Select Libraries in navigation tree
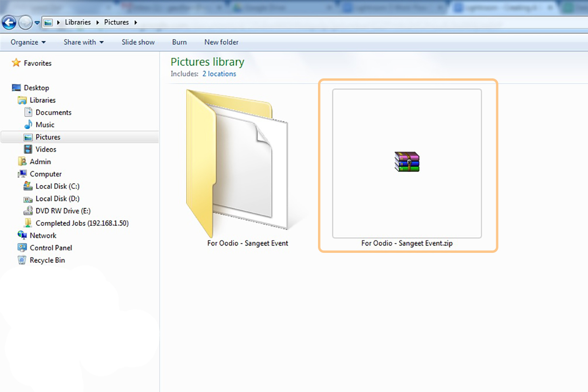Viewport: 588px width, 392px height. tap(43, 100)
